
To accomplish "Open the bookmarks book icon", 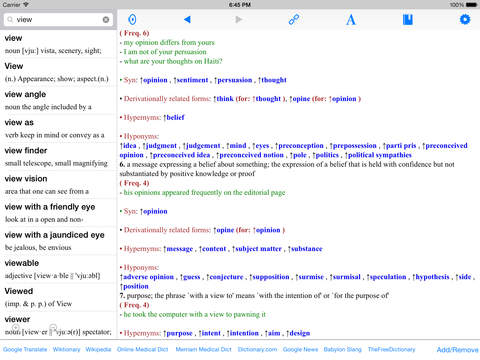I will pos(408,20).
